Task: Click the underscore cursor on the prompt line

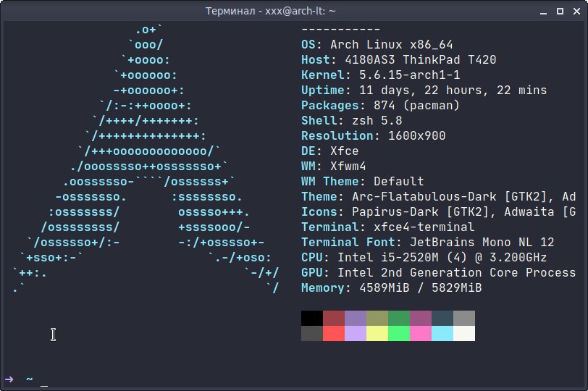Action: point(44,385)
